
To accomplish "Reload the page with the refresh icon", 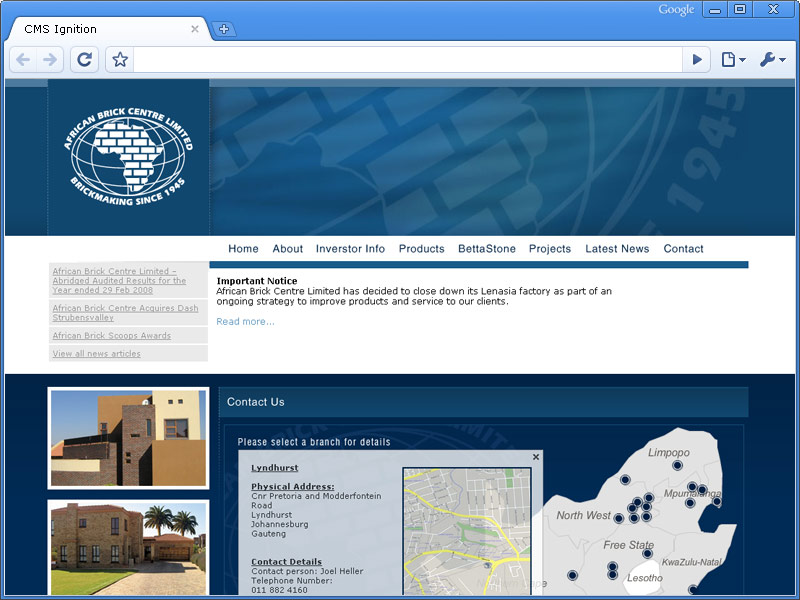I will (84, 60).
